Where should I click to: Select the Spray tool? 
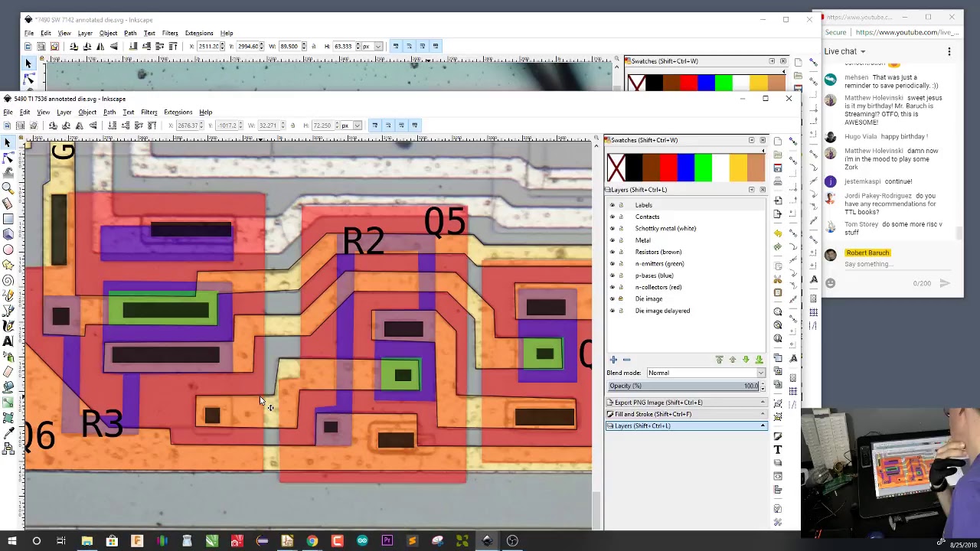(8, 357)
